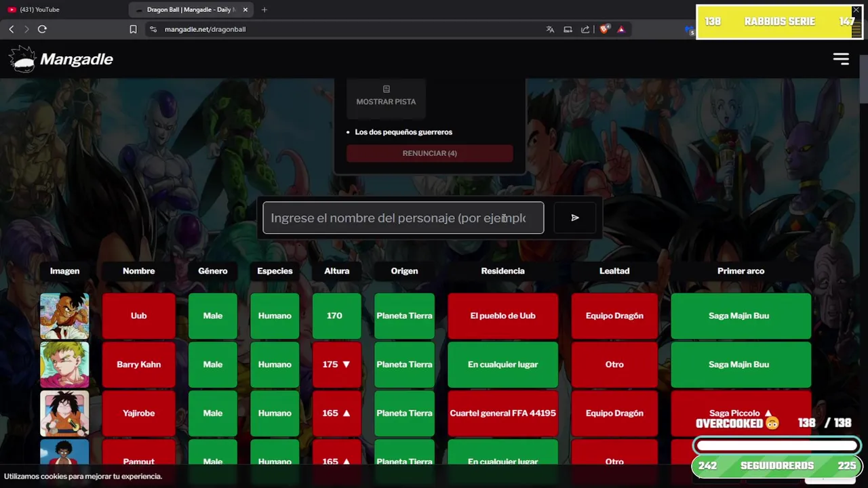Open the hamburger menu on Mangadle
The image size is (868, 488).
pos(841,59)
